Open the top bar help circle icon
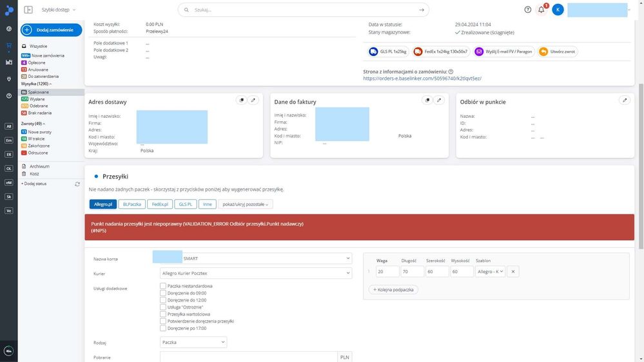 click(x=528, y=10)
